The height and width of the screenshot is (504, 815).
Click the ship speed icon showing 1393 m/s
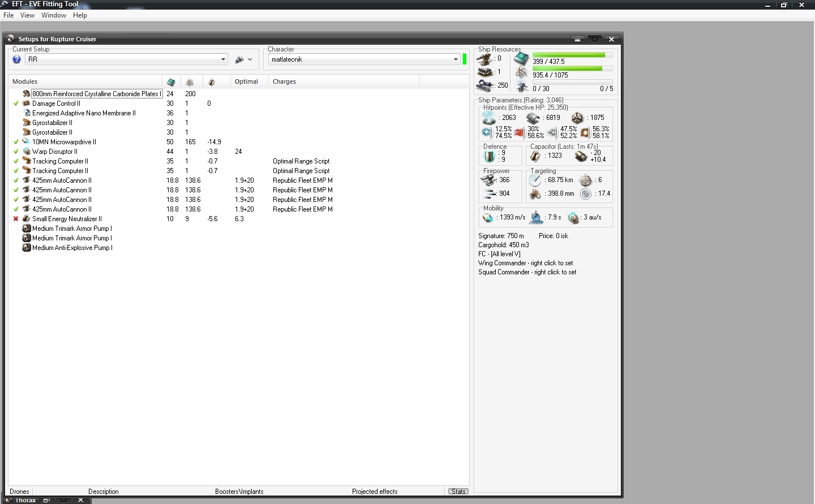point(488,218)
